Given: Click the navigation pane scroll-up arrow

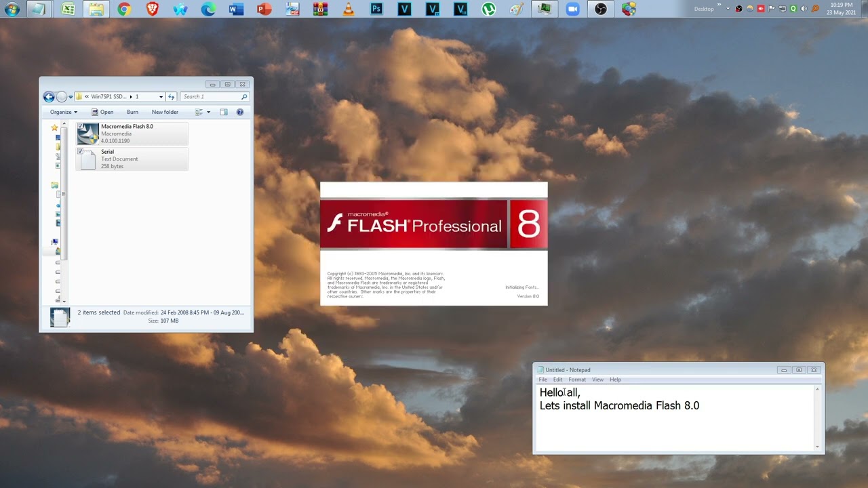Looking at the screenshot, I should click(65, 123).
